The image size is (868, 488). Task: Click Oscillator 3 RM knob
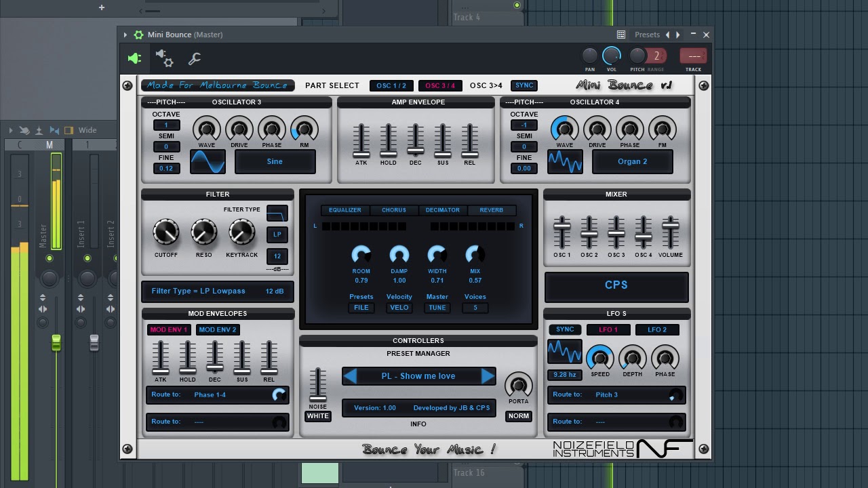click(x=304, y=129)
